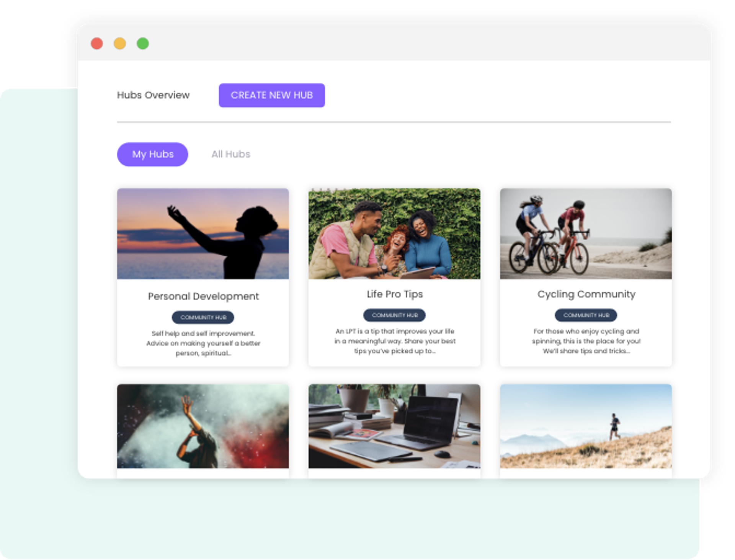
Task: Open the Life Pro Tips hub
Action: 394,294
